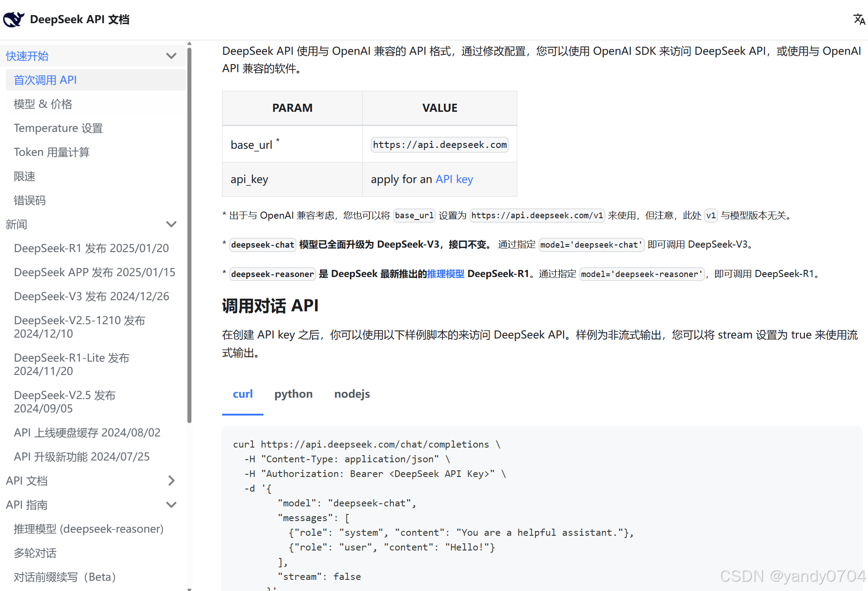The height and width of the screenshot is (591, 868).
Task: Collapse the API 指南 section chevron
Action: click(171, 505)
